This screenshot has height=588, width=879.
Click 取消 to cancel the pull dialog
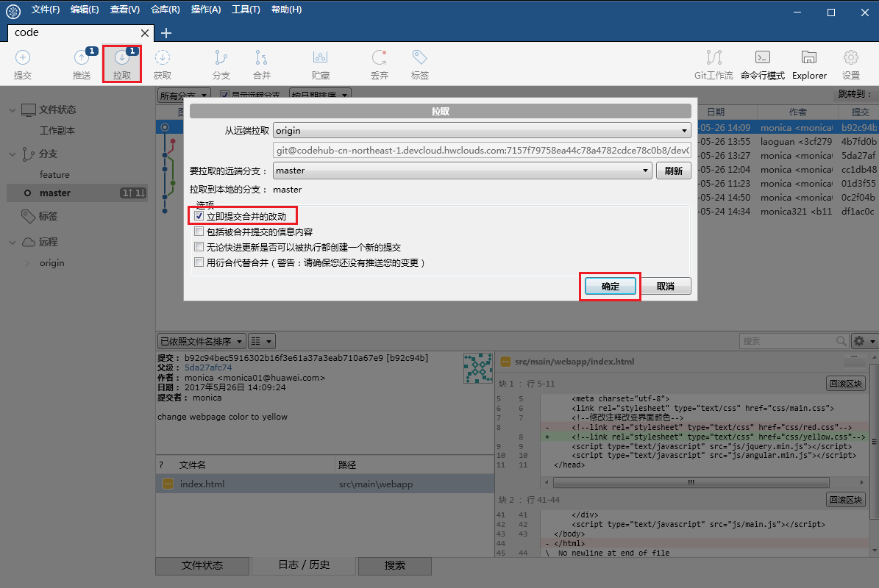coord(666,286)
